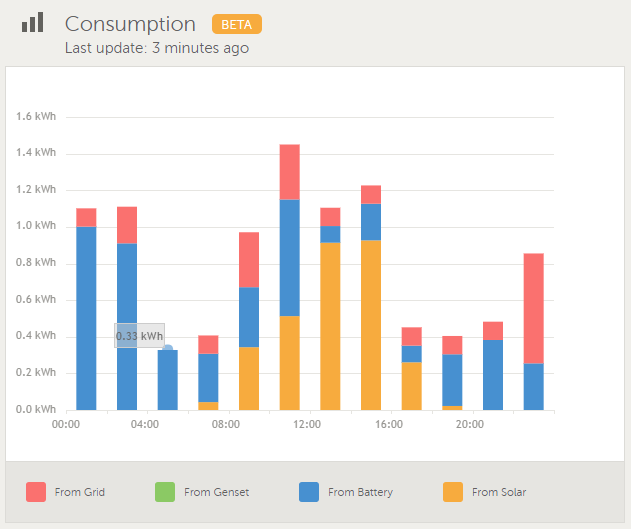Click the orange BETA badge
This screenshot has width=631, height=529.
pyautogui.click(x=237, y=24)
